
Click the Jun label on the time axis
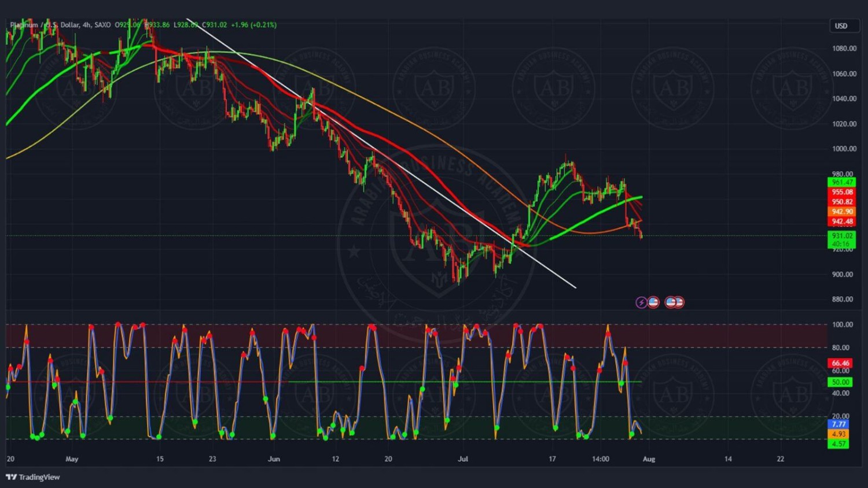(274, 459)
